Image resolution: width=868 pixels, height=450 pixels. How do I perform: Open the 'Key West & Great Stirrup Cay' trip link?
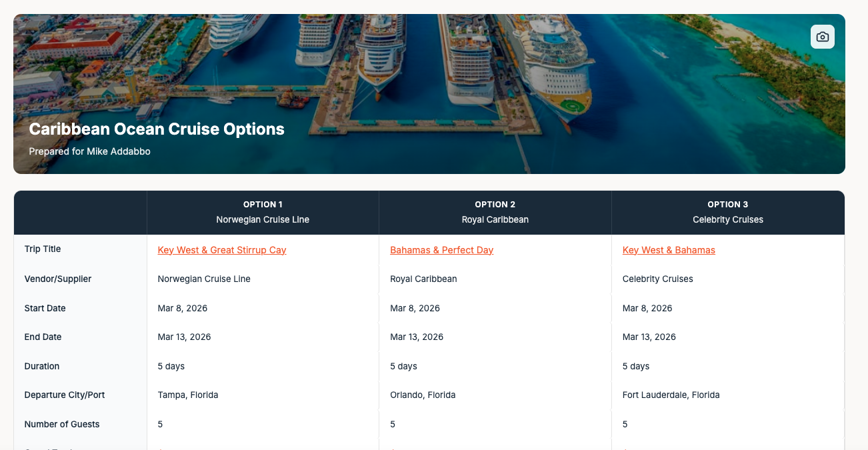pos(221,250)
